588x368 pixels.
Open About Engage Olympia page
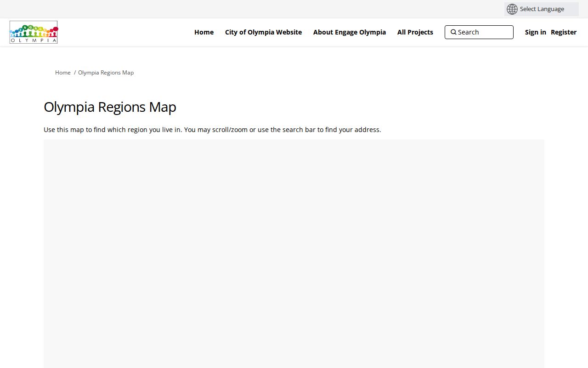[x=350, y=32]
